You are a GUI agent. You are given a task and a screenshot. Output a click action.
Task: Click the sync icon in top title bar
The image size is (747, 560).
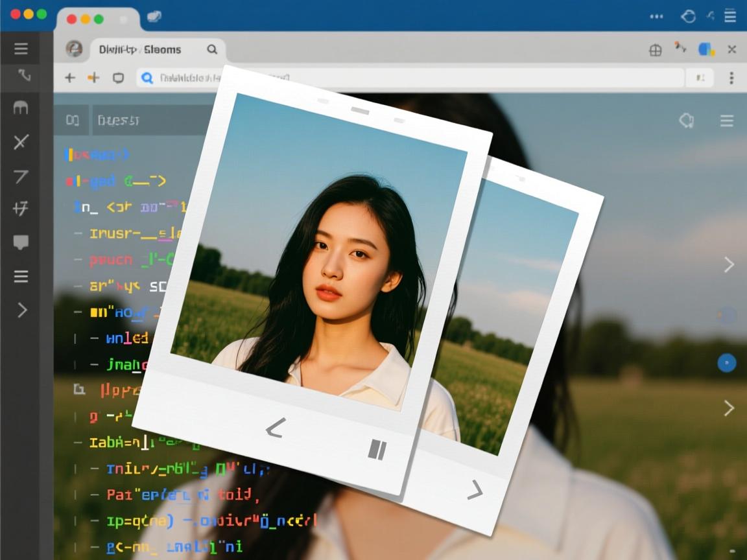coord(688,16)
